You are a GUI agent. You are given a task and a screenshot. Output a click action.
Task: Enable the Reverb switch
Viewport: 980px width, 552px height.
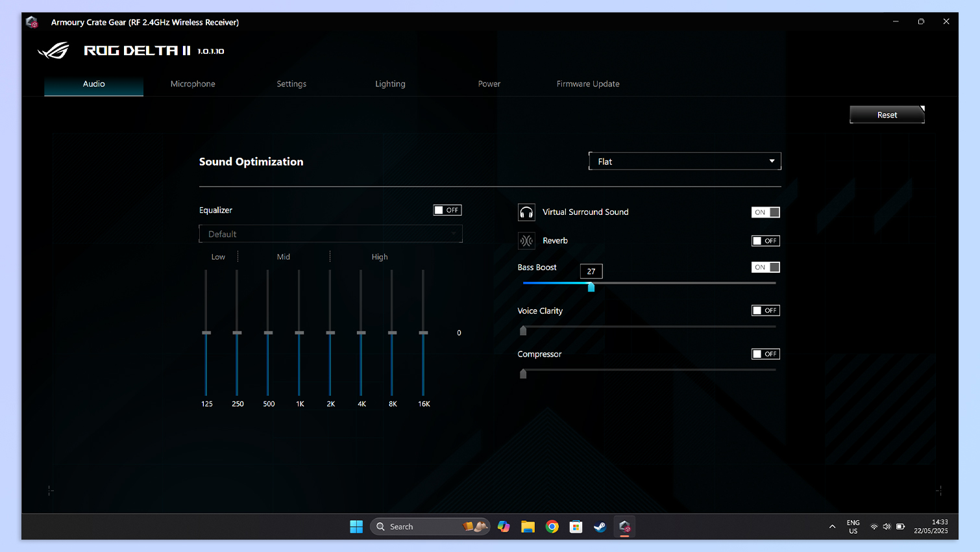tap(765, 241)
